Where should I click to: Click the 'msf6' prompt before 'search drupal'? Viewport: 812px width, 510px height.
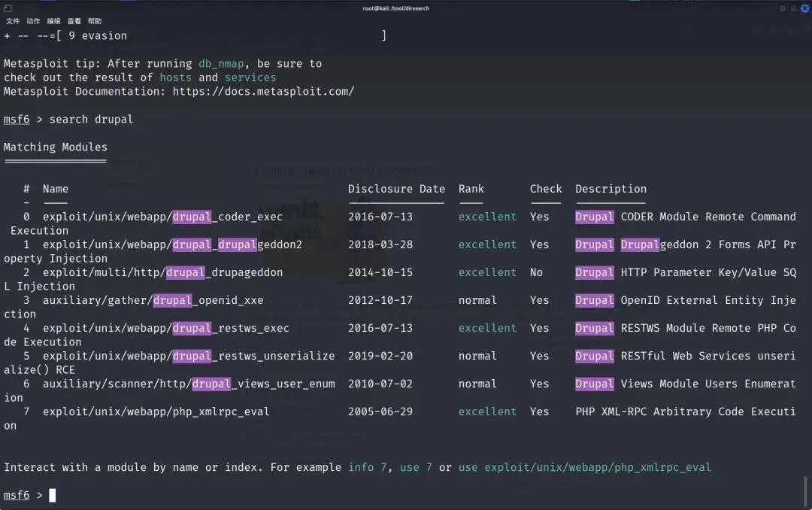coord(17,119)
